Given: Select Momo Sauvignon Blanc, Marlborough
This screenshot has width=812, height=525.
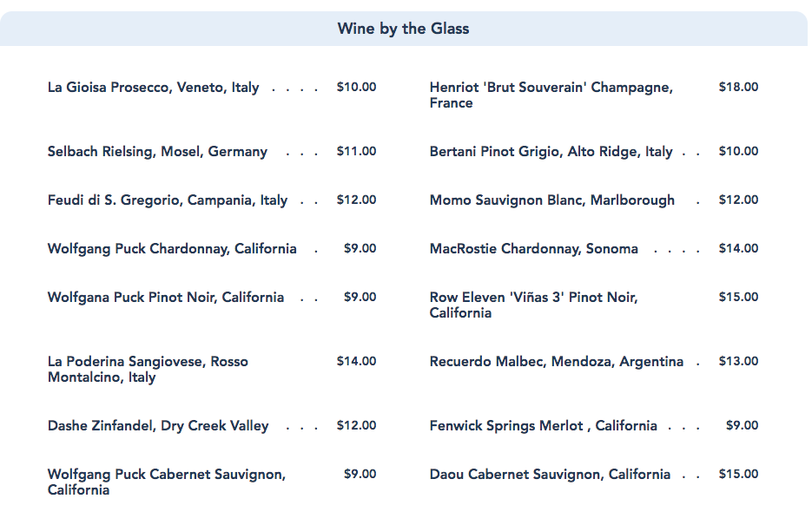Looking at the screenshot, I should pyautogui.click(x=551, y=200).
